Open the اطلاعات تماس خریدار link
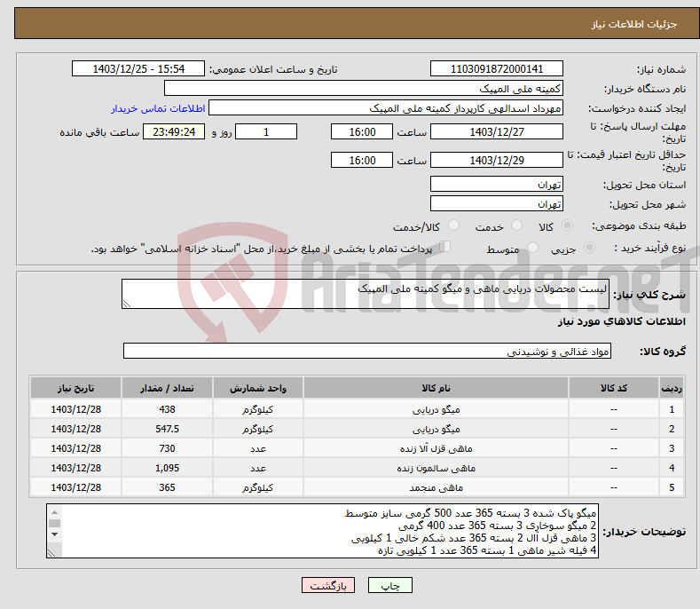 coord(158,108)
